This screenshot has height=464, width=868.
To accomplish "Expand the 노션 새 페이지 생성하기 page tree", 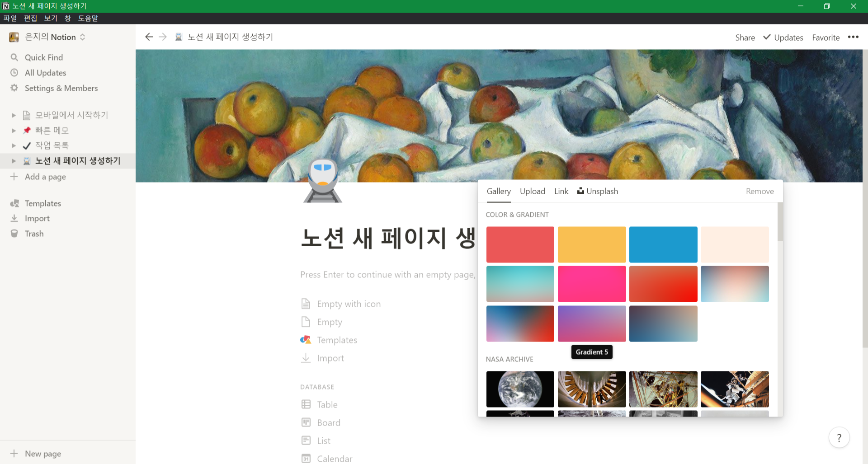I will pyautogui.click(x=14, y=161).
